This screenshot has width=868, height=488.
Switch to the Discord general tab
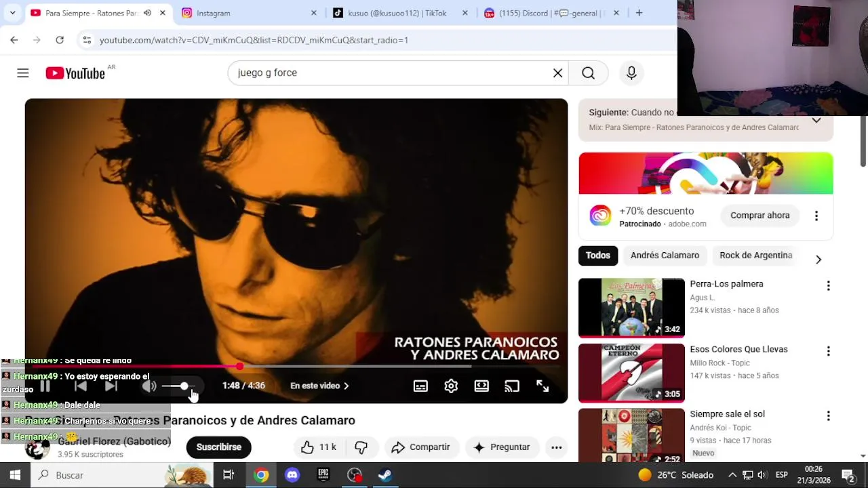click(x=552, y=13)
